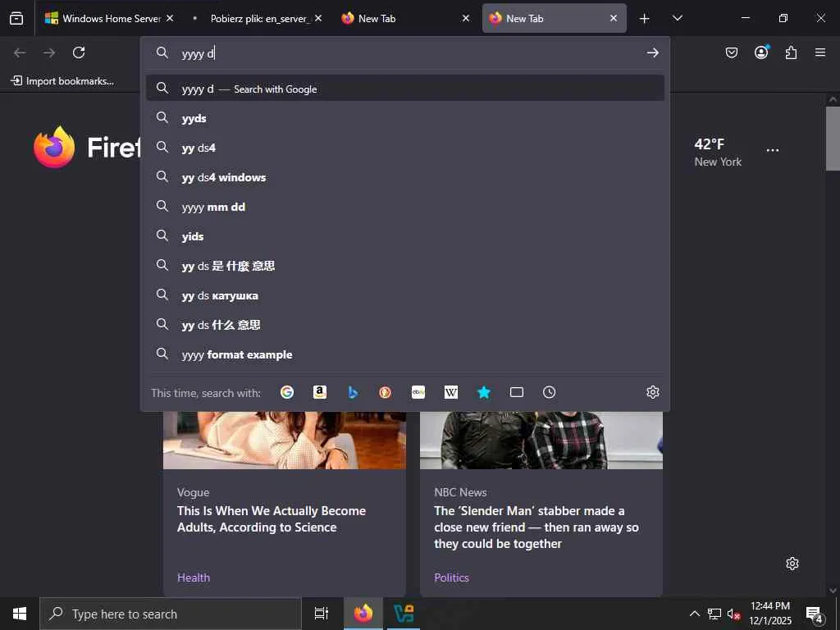Image resolution: width=840 pixels, height=630 pixels.
Task: Select the 'yy ds4' search suggestion
Action: click(x=405, y=148)
